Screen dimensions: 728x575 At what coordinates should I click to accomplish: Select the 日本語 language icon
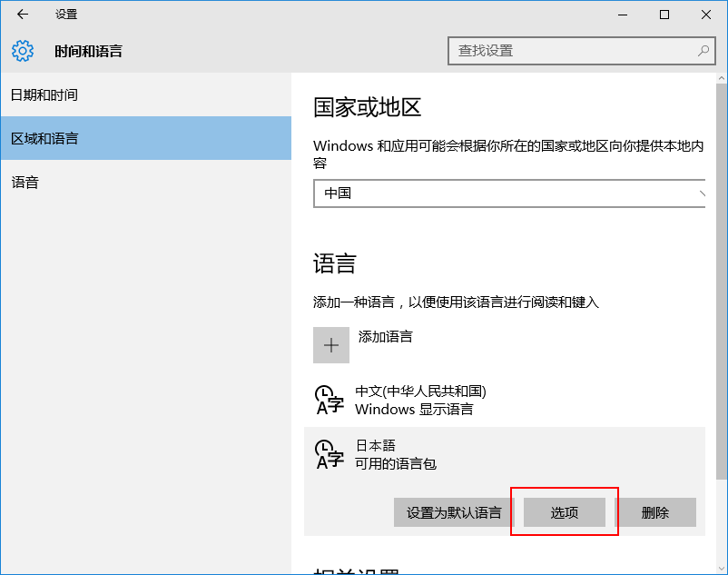pyautogui.click(x=329, y=455)
